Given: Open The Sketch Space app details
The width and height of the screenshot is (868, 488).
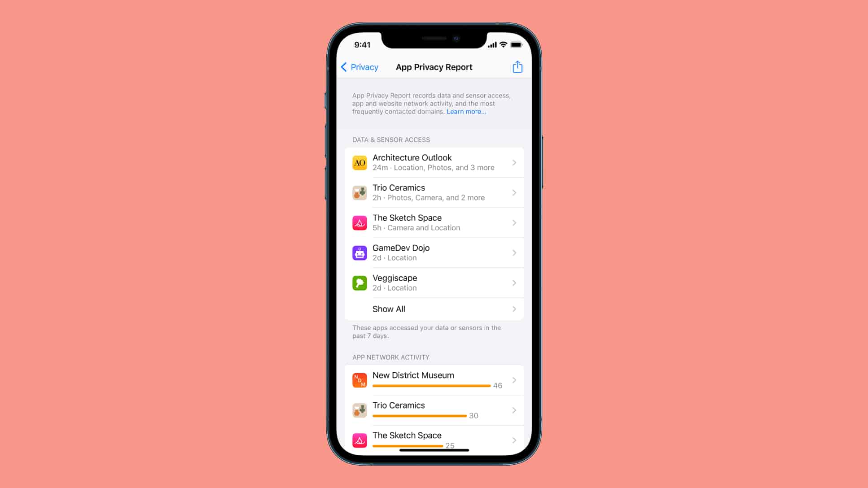Looking at the screenshot, I should coord(434,222).
